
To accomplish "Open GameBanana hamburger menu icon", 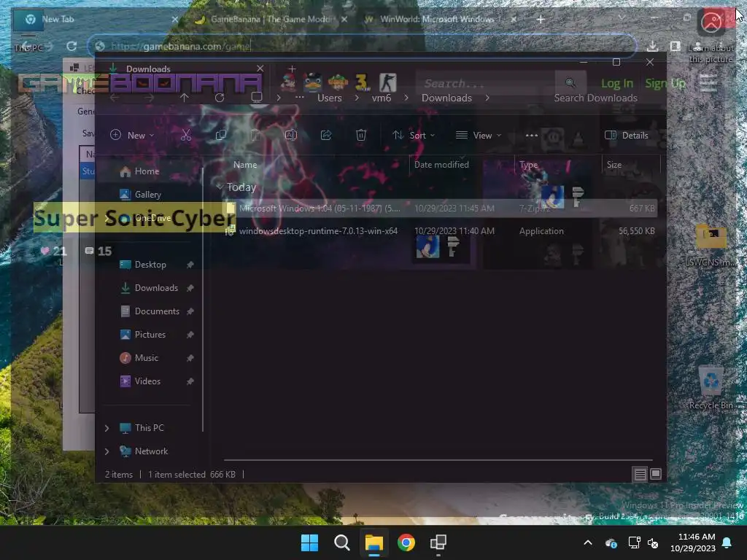I will click(708, 82).
